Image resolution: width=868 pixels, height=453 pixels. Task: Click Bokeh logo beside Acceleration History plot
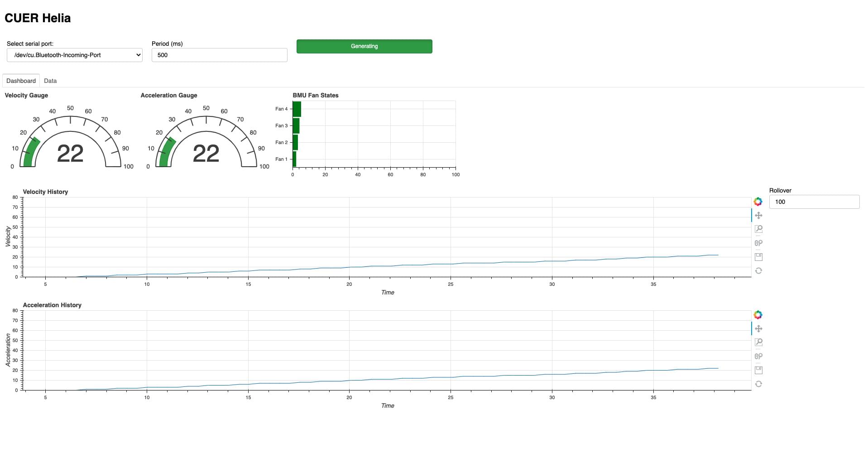(758, 315)
